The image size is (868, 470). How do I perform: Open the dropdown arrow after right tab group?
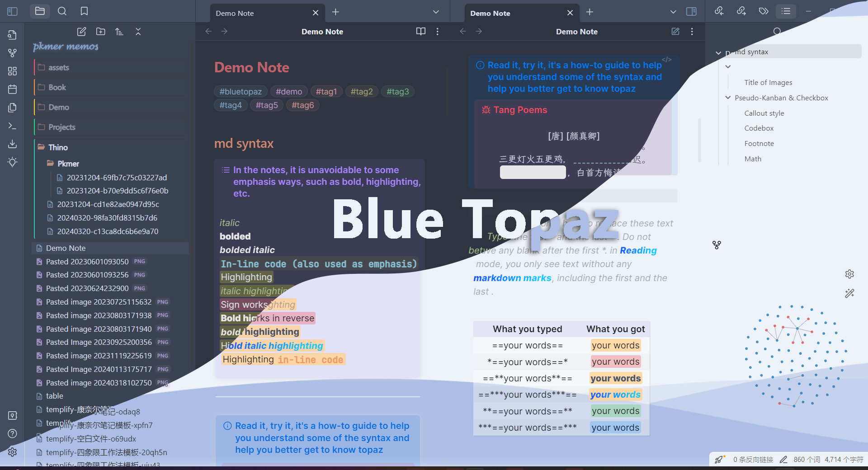click(x=673, y=12)
